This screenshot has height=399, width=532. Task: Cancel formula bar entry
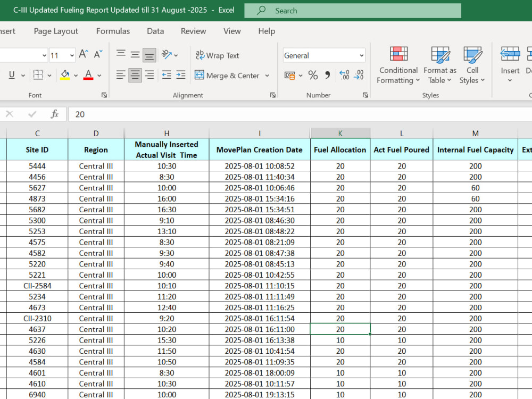(9, 114)
